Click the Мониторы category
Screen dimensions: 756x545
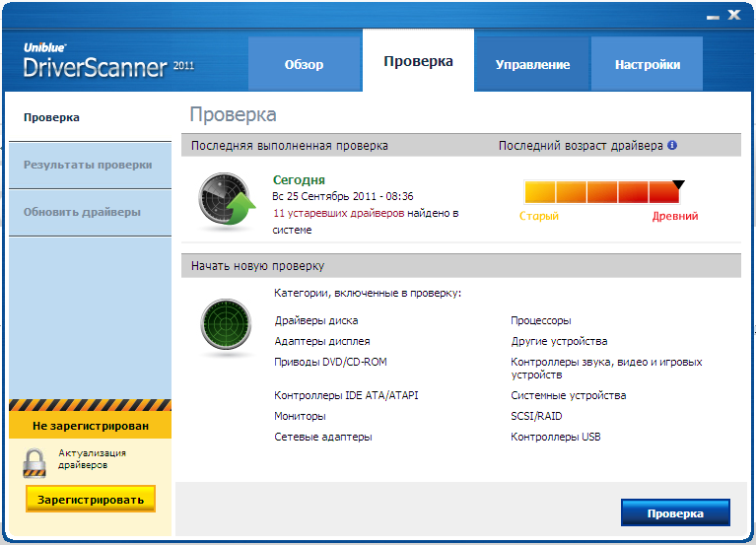click(x=300, y=416)
